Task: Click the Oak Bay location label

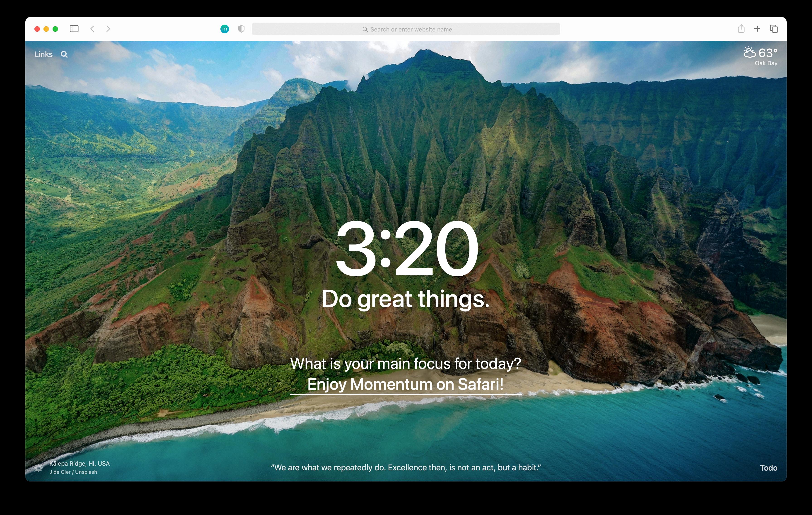Action: (766, 63)
